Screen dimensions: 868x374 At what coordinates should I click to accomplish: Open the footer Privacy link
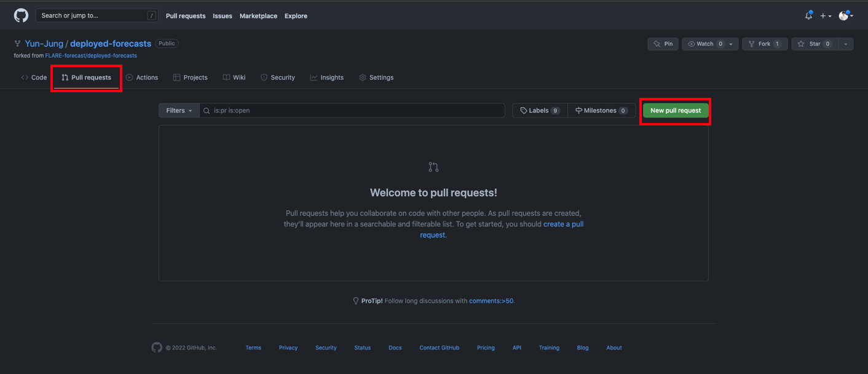point(288,348)
